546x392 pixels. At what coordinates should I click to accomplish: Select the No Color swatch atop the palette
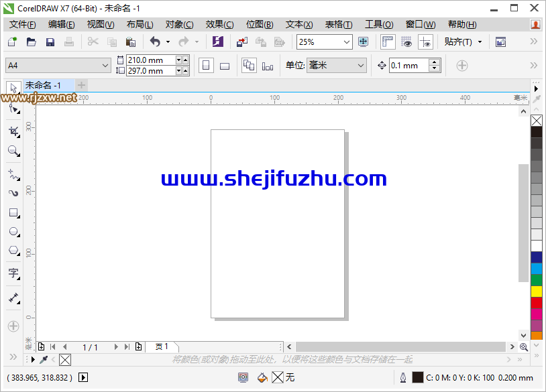pos(536,121)
